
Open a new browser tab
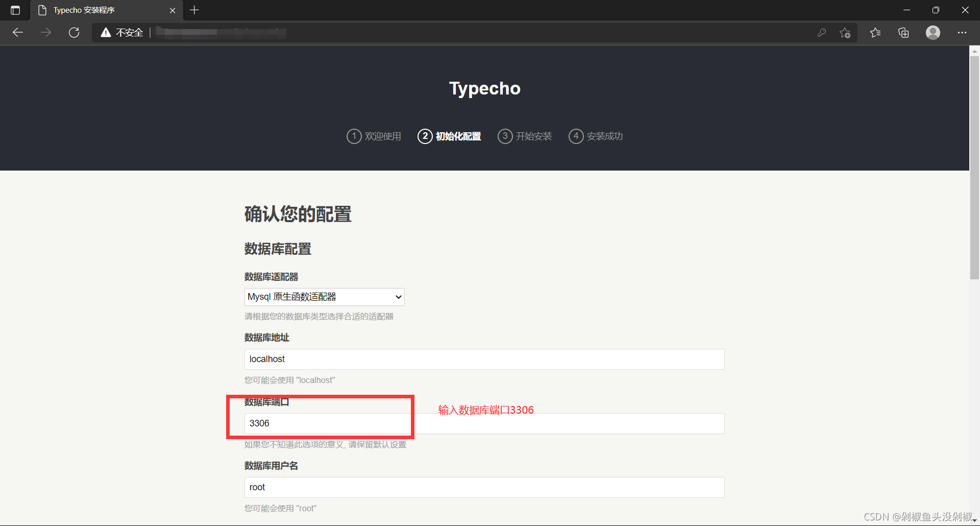[x=194, y=10]
